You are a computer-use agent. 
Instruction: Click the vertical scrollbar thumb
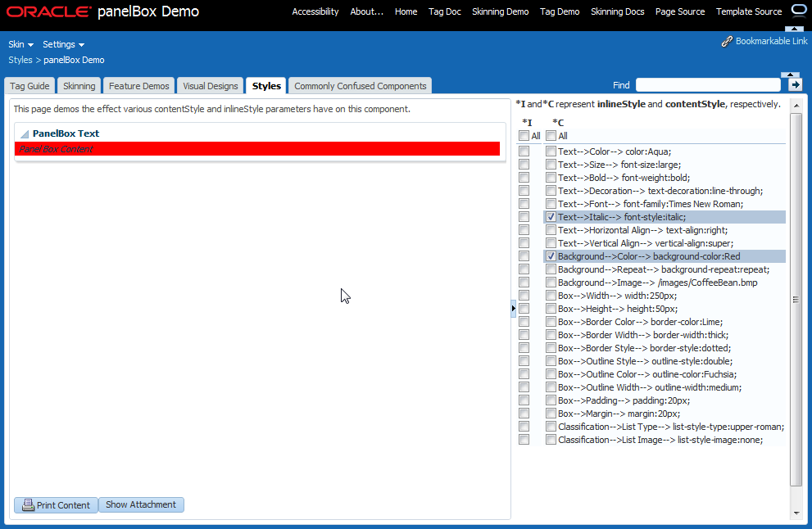(796, 299)
